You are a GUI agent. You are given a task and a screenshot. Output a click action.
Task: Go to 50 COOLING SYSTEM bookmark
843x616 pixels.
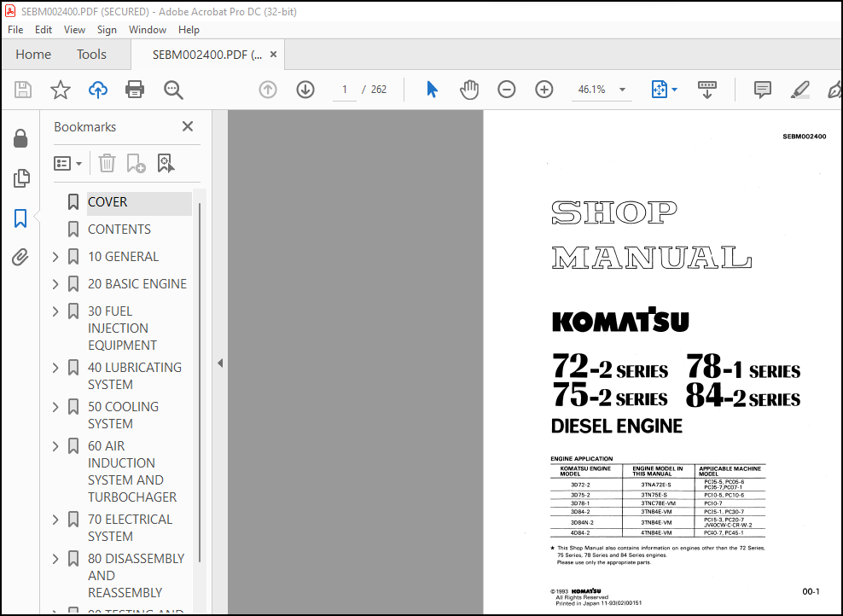point(123,415)
